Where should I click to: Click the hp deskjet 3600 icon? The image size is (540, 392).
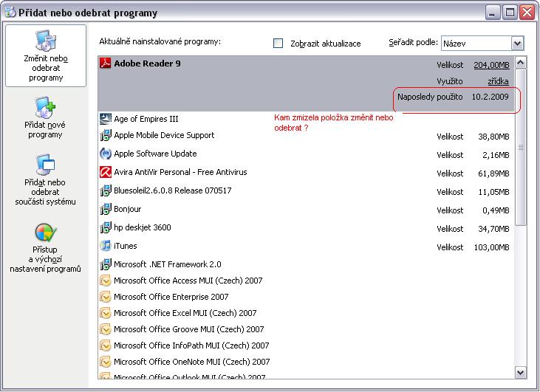tap(106, 227)
